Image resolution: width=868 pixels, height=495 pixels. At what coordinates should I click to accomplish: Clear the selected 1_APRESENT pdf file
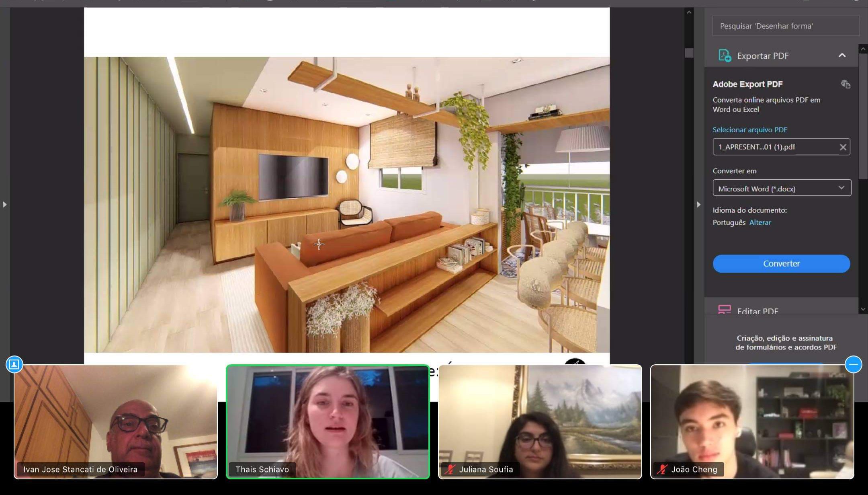tap(843, 147)
